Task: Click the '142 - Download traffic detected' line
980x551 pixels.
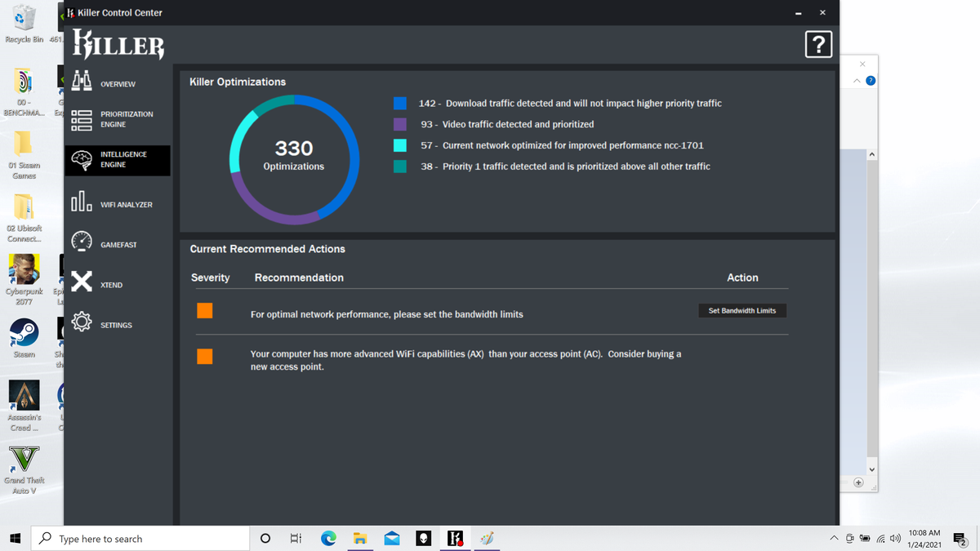Action: pyautogui.click(x=570, y=103)
